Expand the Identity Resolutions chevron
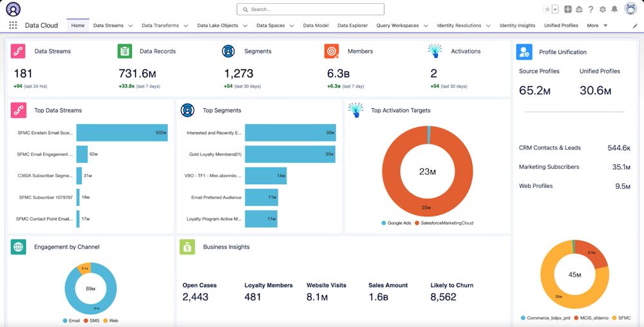Viewport: 644px width, 327px height. click(x=488, y=26)
